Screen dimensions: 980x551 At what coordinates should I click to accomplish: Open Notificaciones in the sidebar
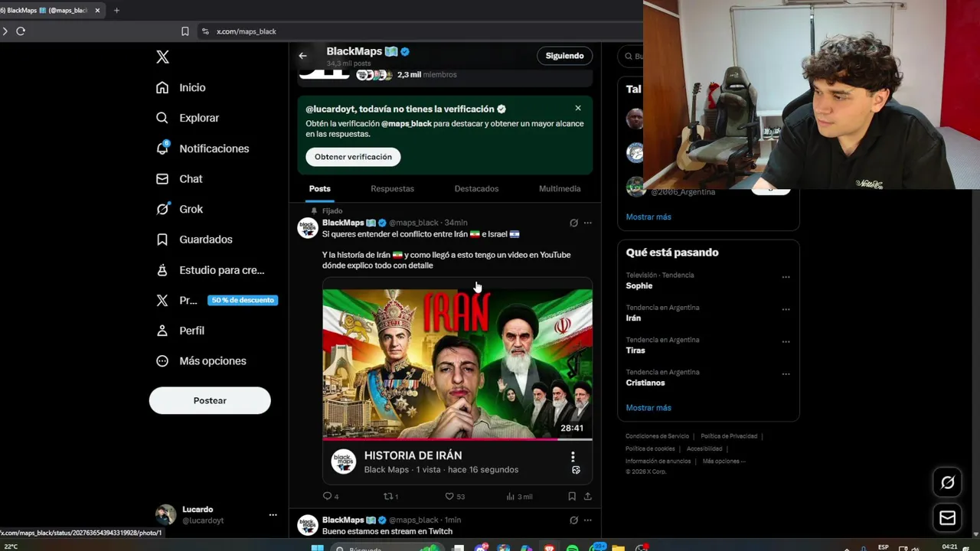pyautogui.click(x=202, y=148)
